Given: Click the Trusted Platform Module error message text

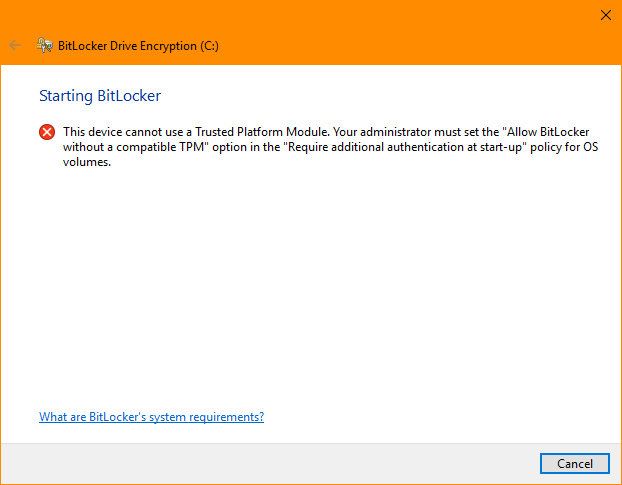Looking at the screenshot, I should click(330, 147).
